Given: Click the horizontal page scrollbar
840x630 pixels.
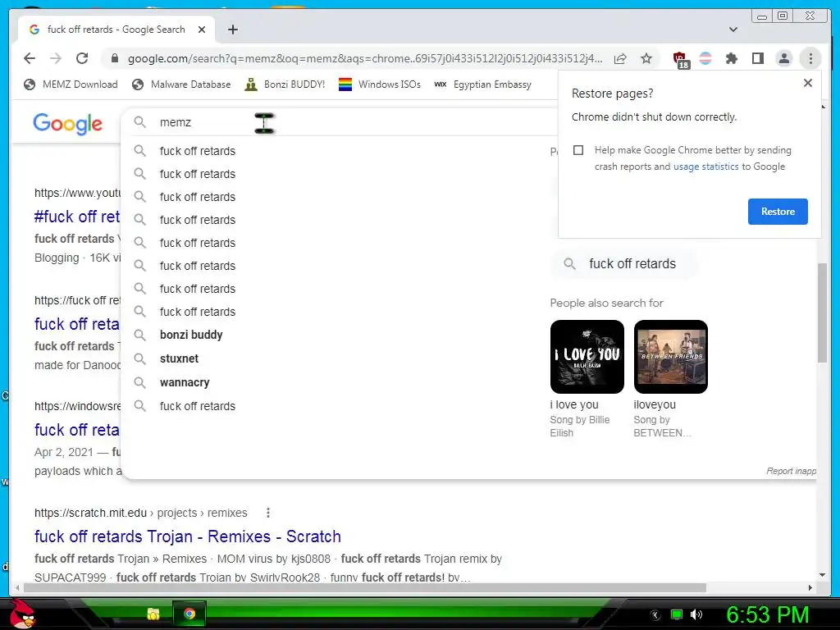Looking at the screenshot, I should point(364,587).
